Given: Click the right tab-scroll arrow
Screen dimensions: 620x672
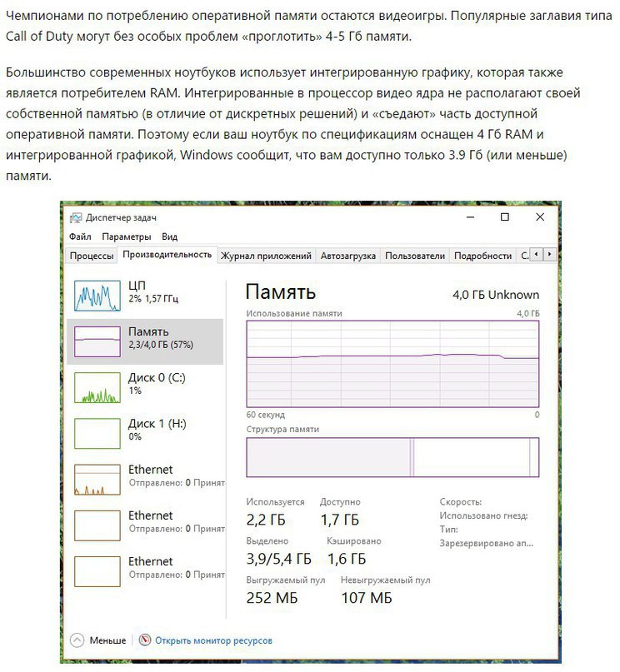Looking at the screenshot, I should coord(550,255).
